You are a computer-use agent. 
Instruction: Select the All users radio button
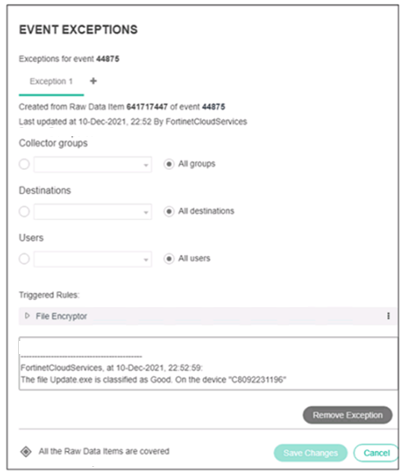click(169, 259)
